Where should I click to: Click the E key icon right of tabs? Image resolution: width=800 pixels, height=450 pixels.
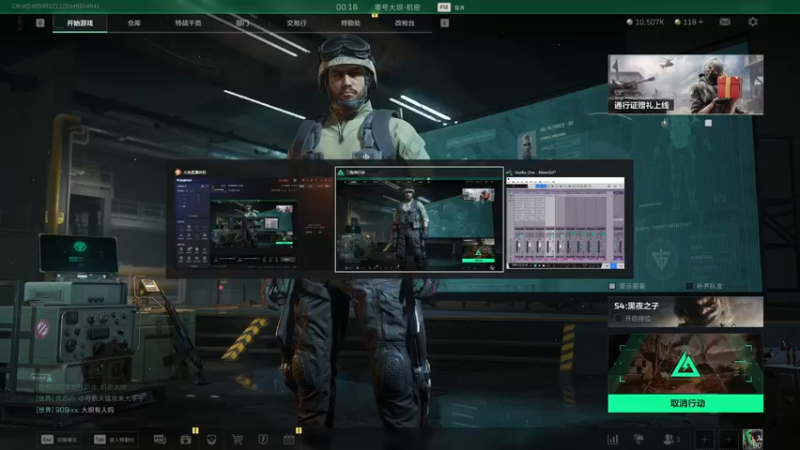[445, 23]
